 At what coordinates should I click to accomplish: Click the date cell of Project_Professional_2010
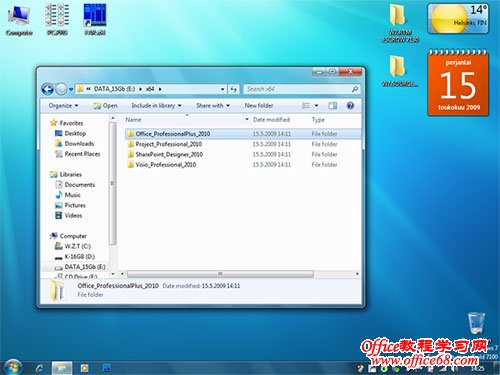click(271, 144)
